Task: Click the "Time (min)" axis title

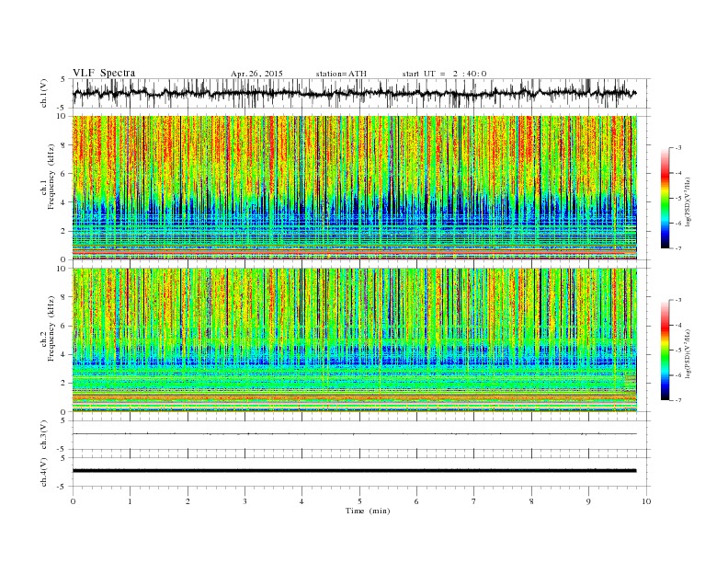Action: [x=368, y=511]
